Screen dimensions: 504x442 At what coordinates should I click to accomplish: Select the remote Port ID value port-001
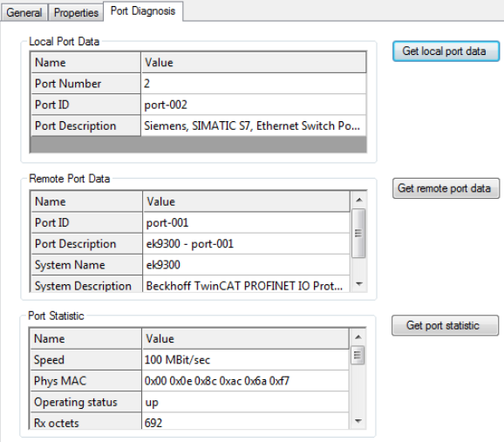[247, 222]
